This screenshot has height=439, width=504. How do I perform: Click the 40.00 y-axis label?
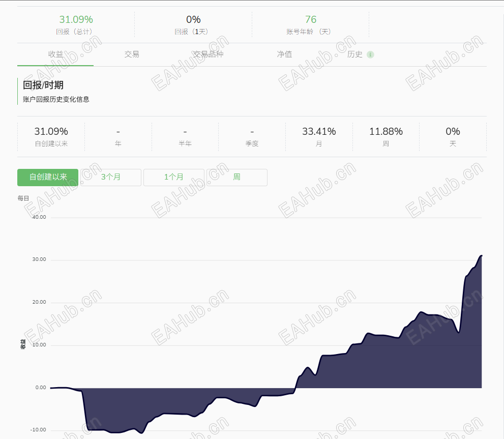tap(39, 217)
